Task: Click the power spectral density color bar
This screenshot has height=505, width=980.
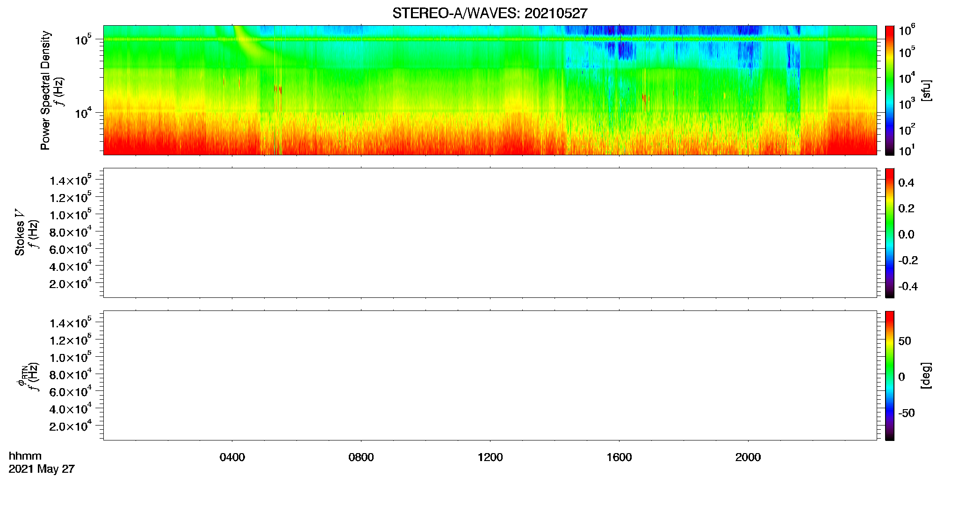Action: [889, 90]
